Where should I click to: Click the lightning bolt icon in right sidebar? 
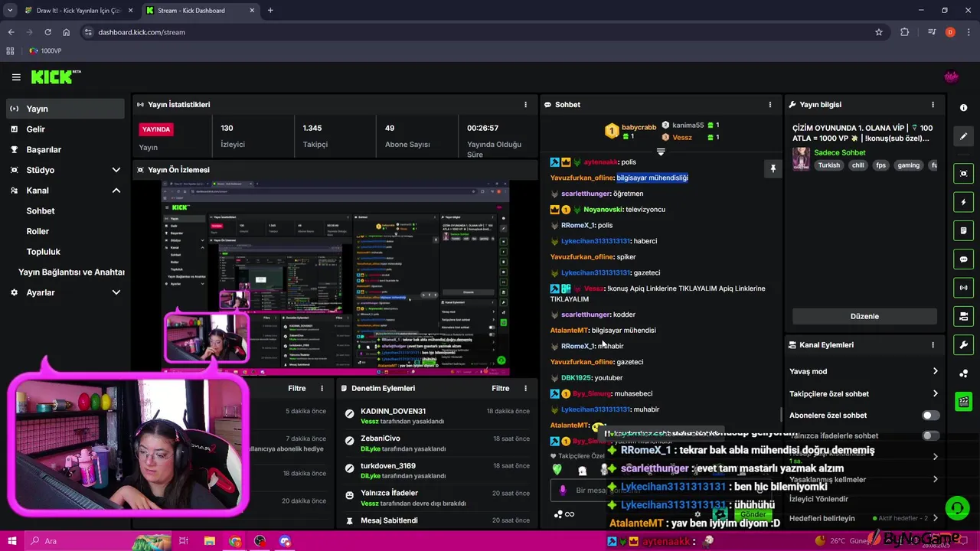point(963,202)
